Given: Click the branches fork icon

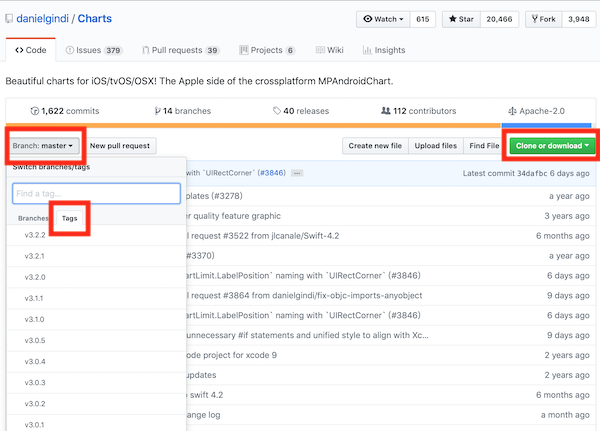Looking at the screenshot, I should coord(156,110).
